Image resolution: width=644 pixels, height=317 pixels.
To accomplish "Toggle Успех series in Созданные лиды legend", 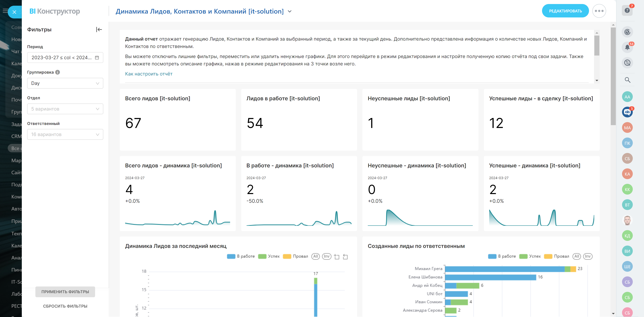I will (x=523, y=256).
